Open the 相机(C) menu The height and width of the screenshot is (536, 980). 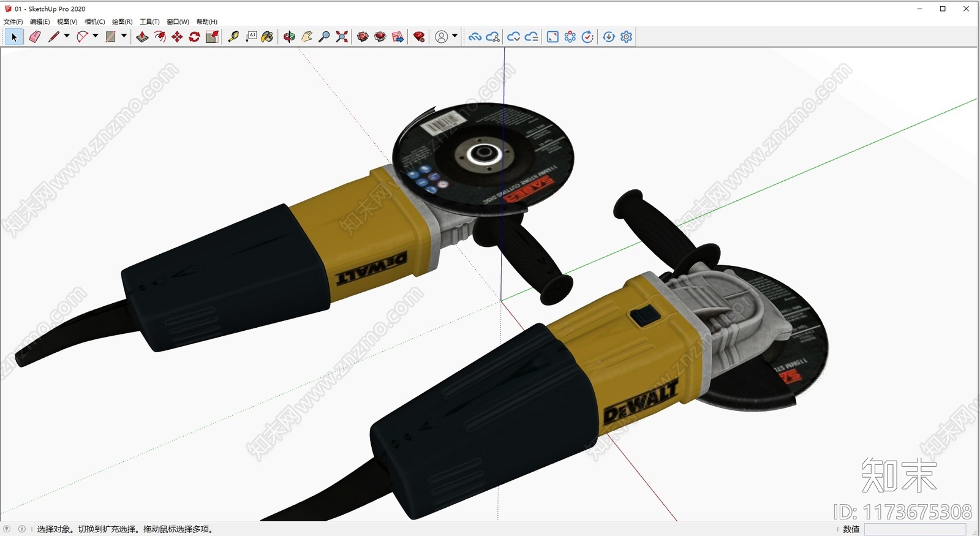94,21
